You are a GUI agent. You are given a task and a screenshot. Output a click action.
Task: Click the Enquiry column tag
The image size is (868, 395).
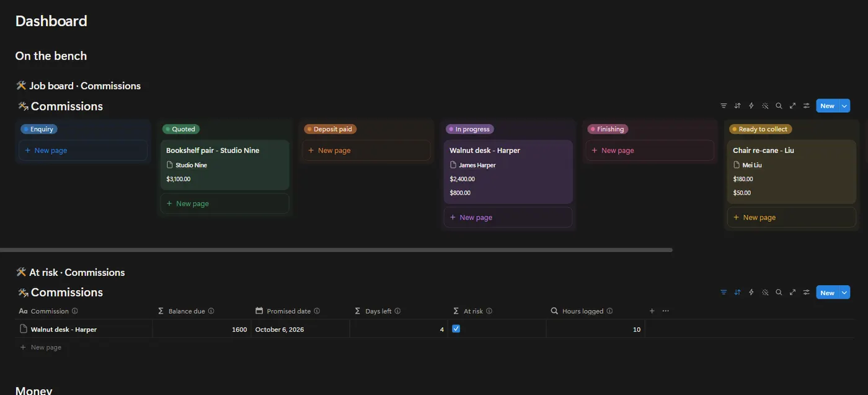click(x=39, y=129)
